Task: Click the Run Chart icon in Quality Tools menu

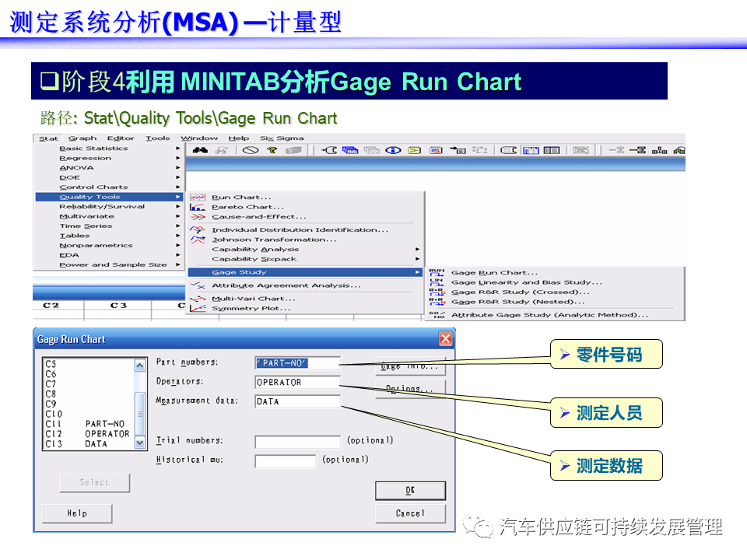Action: pos(197,197)
